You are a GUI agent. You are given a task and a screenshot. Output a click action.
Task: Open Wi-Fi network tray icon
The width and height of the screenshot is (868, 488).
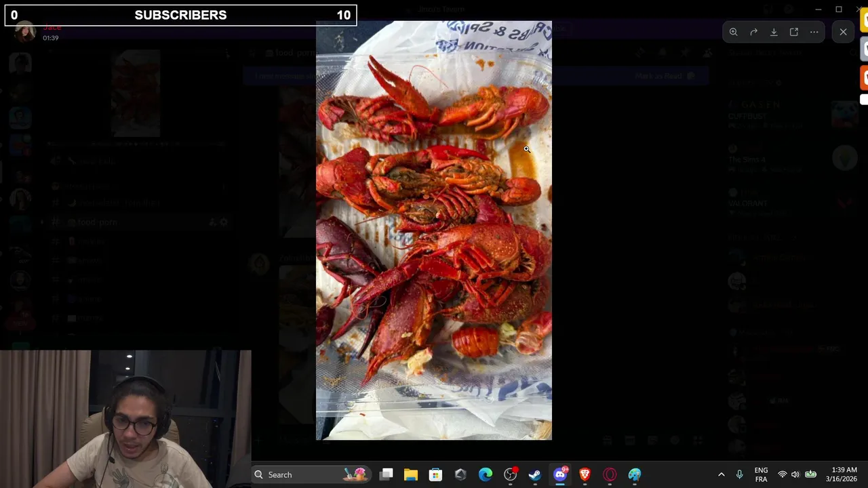783,474
